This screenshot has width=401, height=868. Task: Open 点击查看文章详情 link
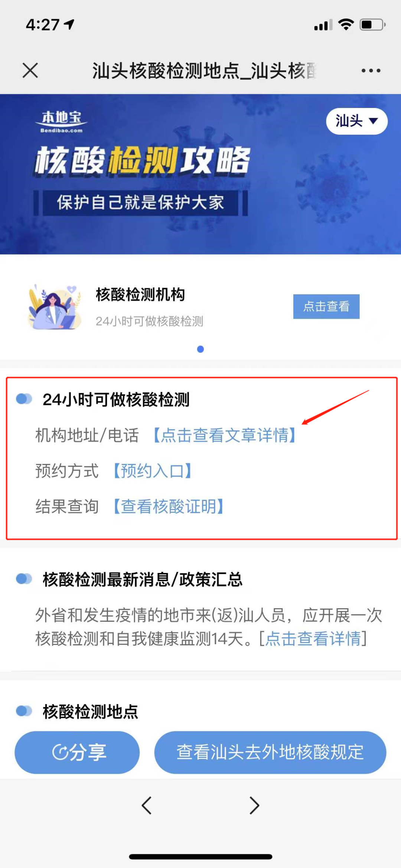tap(225, 435)
